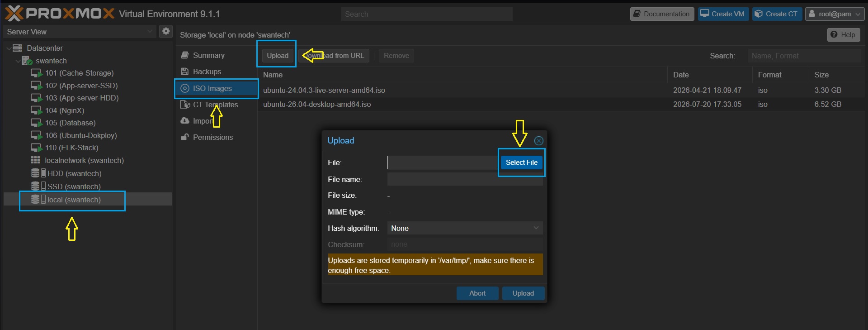Click the Help question mark icon
The width and height of the screenshot is (868, 330).
[x=834, y=34]
